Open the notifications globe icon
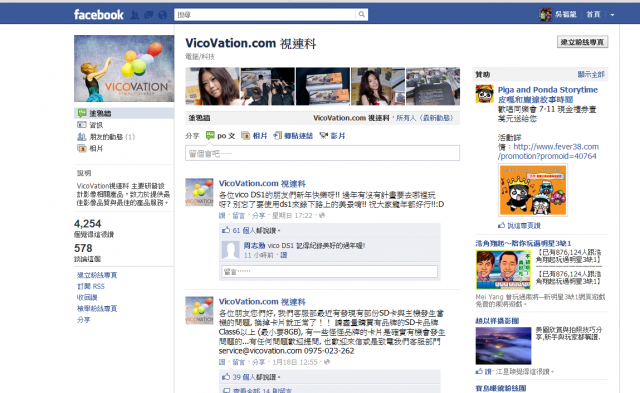 162,15
